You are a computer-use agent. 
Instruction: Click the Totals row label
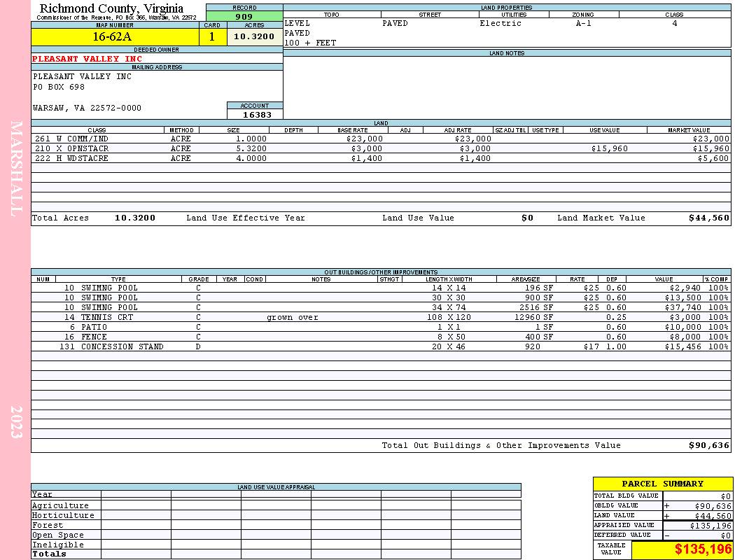click(49, 554)
